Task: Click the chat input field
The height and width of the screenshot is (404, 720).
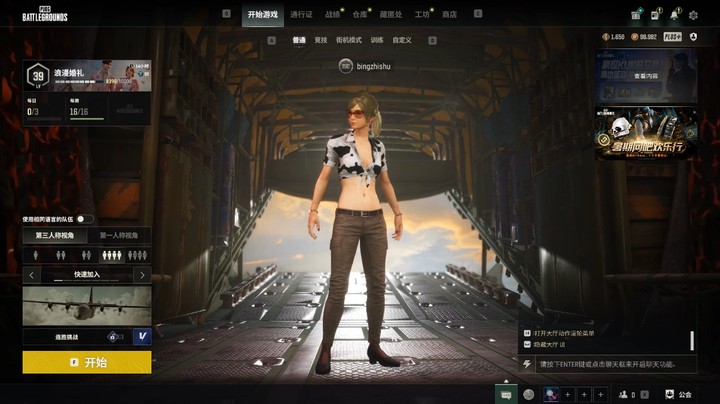Action: (x=616, y=365)
